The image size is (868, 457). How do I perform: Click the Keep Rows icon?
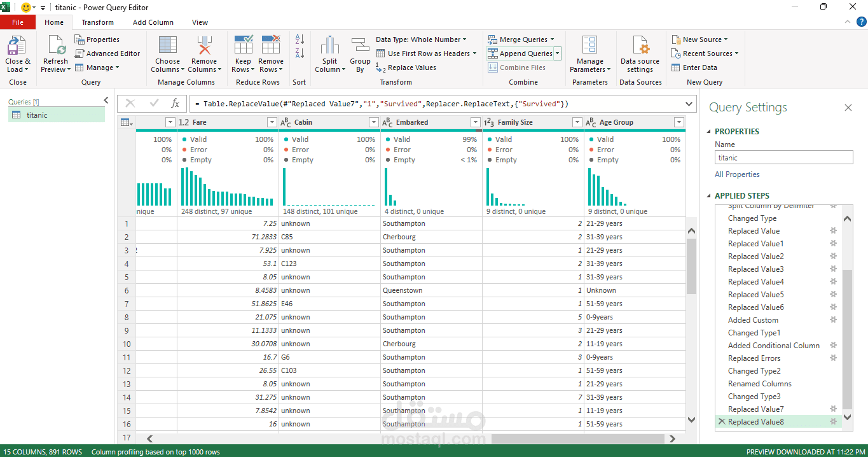pos(244,45)
